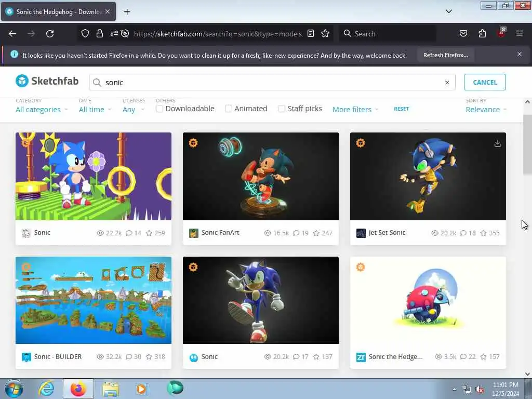Open Windows Explorer folder in taskbar
The image size is (532, 399).
(111, 390)
